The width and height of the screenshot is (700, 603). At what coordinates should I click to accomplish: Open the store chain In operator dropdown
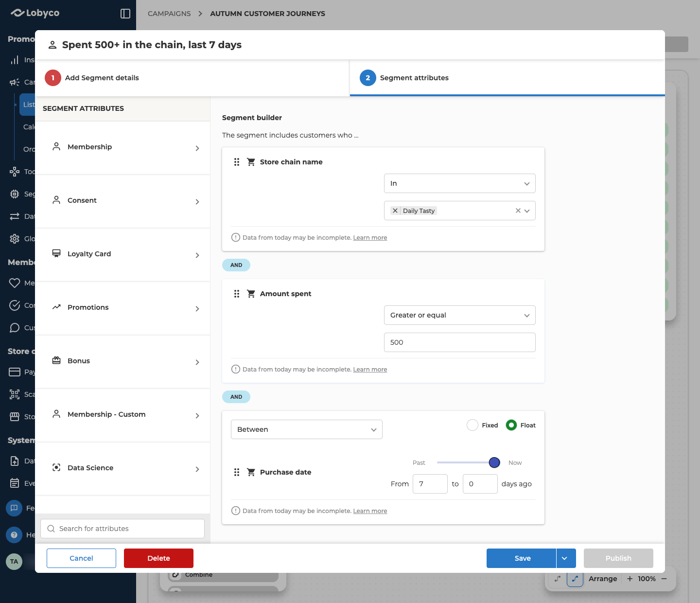coord(460,183)
